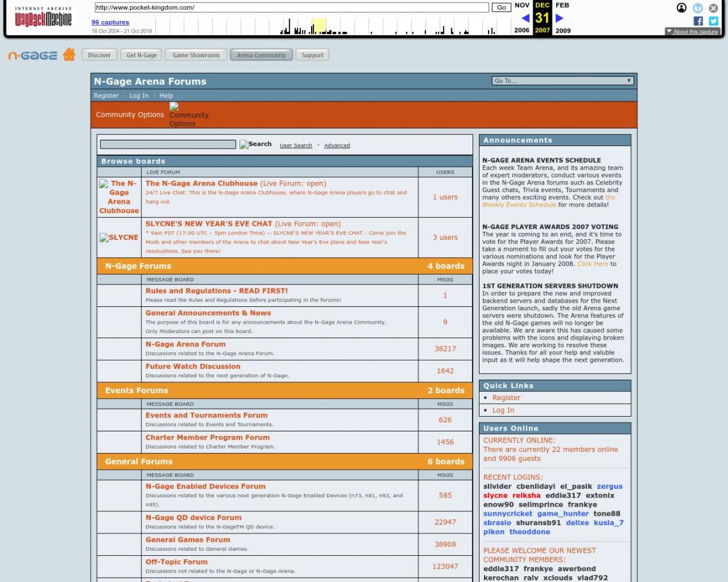
Task: Open the Support tab
Action: (312, 55)
